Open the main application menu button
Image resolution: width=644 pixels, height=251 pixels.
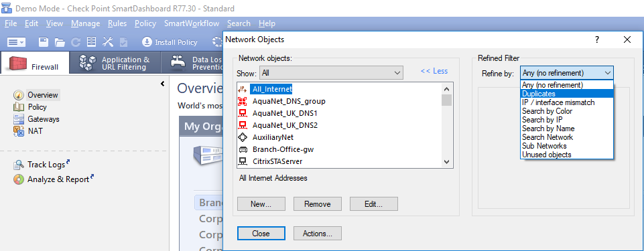coord(17,41)
